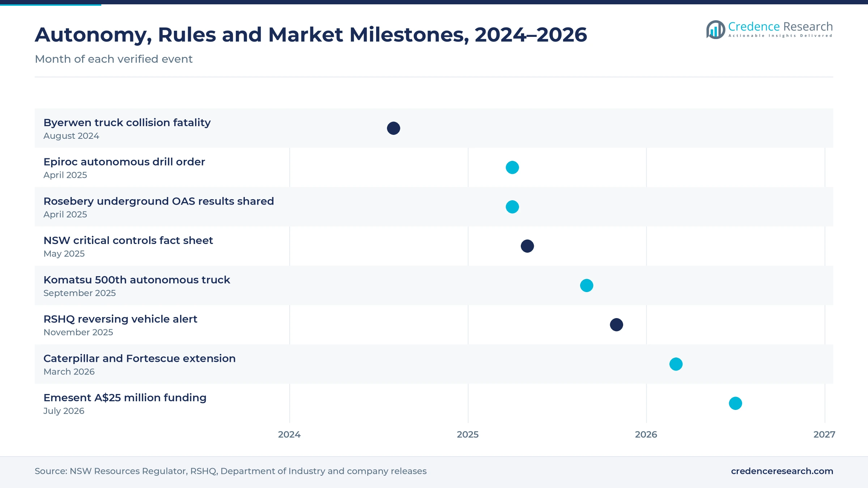The height and width of the screenshot is (488, 868).
Task: Select the 'Rosebery underground OAS results shared' label
Action: pyautogui.click(x=159, y=201)
